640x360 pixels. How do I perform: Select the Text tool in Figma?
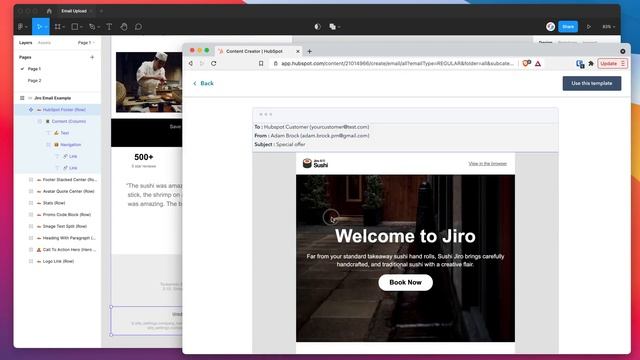pyautogui.click(x=109, y=27)
